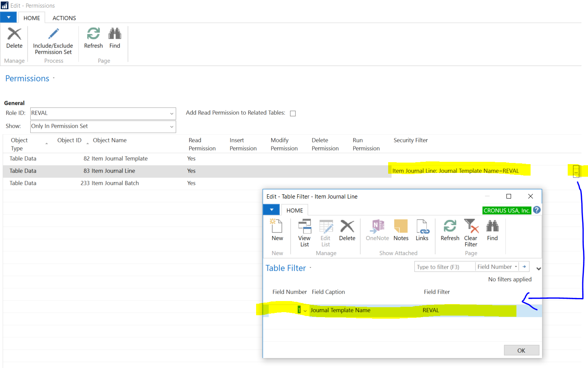Click the Clear Filter icon
The height and width of the screenshot is (368, 588).
pos(471,226)
